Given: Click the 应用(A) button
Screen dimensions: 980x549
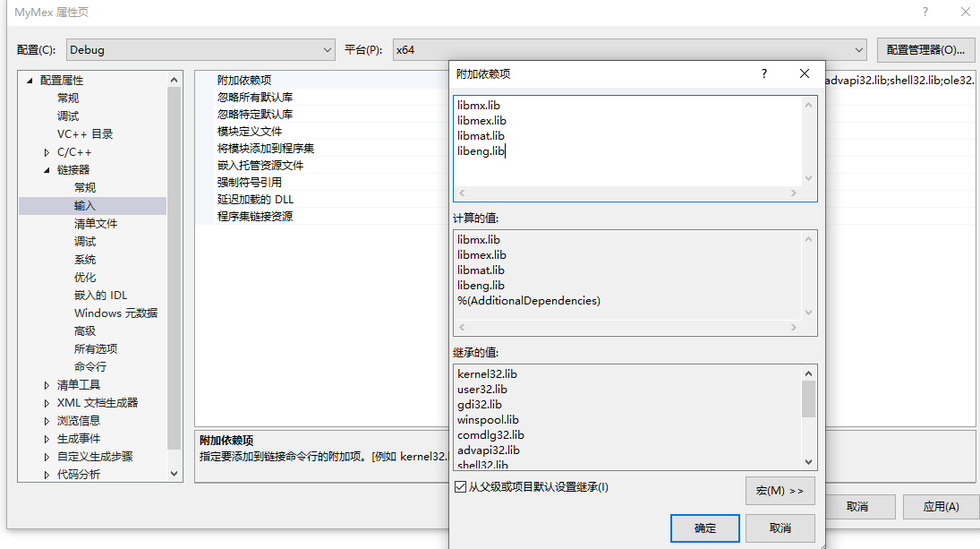Looking at the screenshot, I should (941, 506).
